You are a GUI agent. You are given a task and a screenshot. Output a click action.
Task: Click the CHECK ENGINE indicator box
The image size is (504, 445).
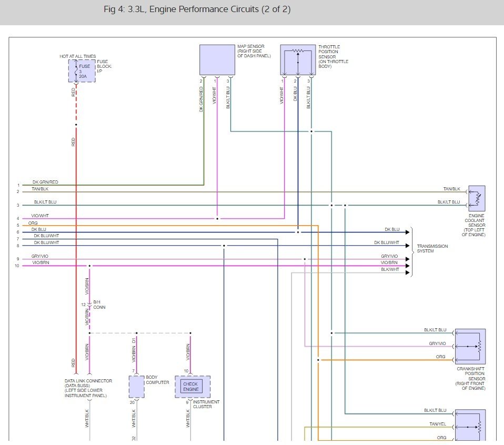(x=191, y=387)
